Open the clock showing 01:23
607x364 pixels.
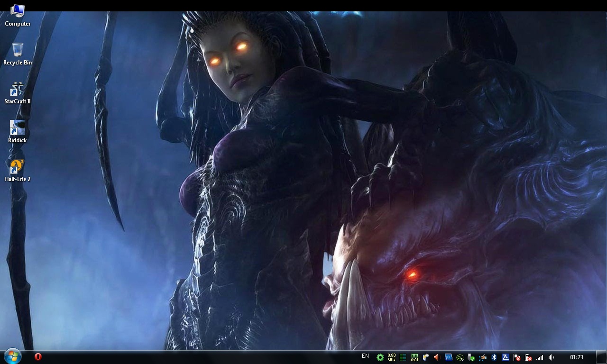click(x=576, y=357)
